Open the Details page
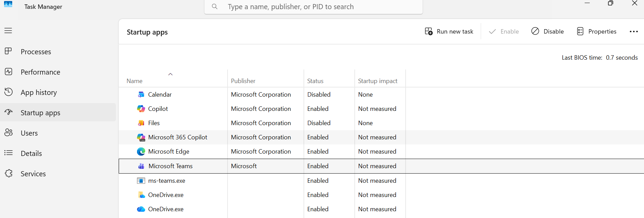Viewport: 644px width, 218px height. point(58,153)
